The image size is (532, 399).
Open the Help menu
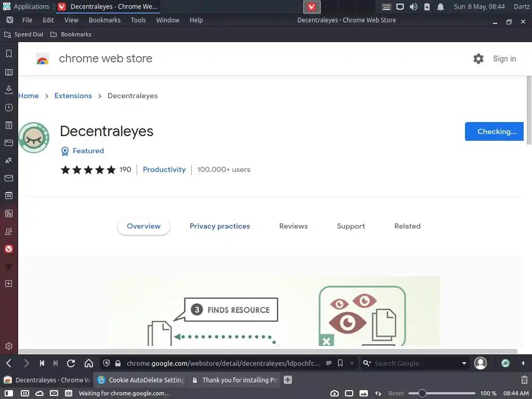pyautogui.click(x=196, y=20)
